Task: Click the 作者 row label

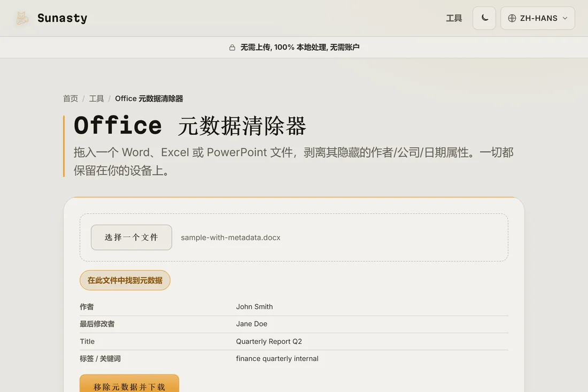Action: [x=87, y=307]
